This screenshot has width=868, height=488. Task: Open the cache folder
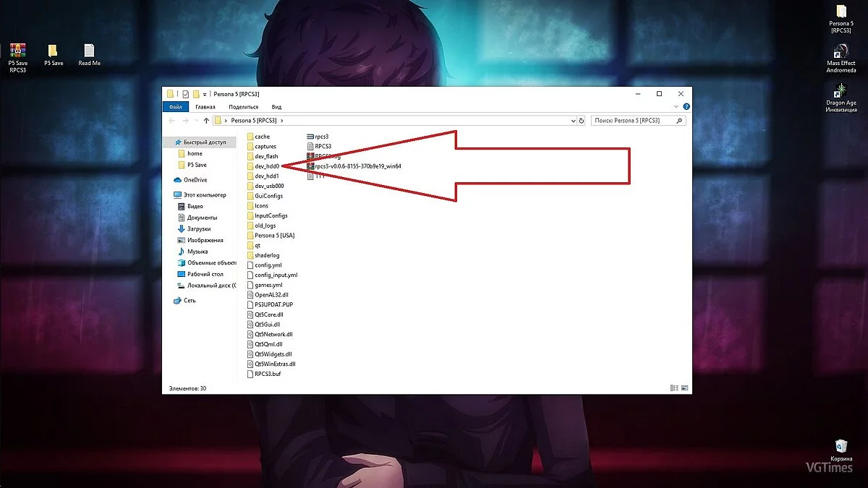tap(258, 137)
